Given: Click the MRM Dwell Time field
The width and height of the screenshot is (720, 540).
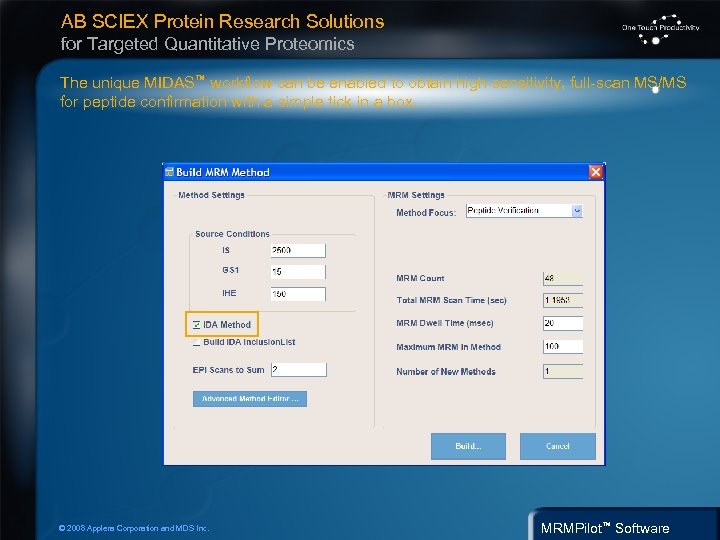Looking at the screenshot, I should tap(562, 323).
